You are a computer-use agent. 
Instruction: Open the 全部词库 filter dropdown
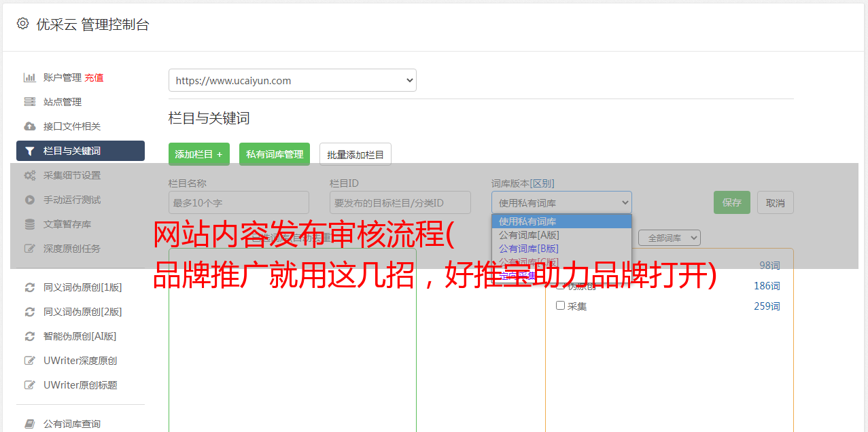click(x=670, y=238)
